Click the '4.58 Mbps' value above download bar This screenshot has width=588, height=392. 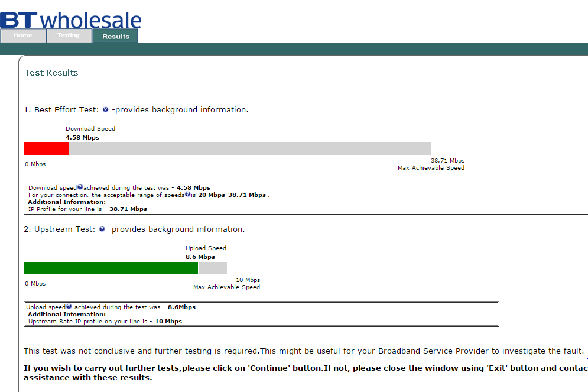[x=83, y=137]
